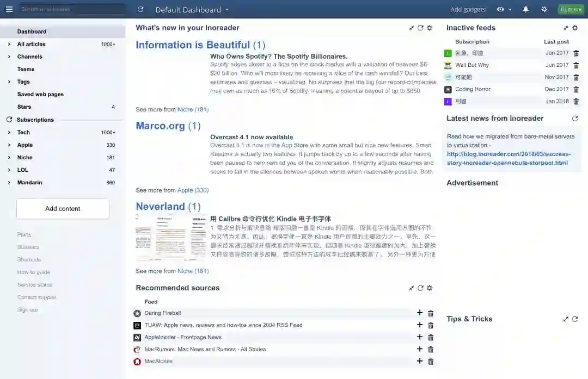Click Add gadgets

468,10
